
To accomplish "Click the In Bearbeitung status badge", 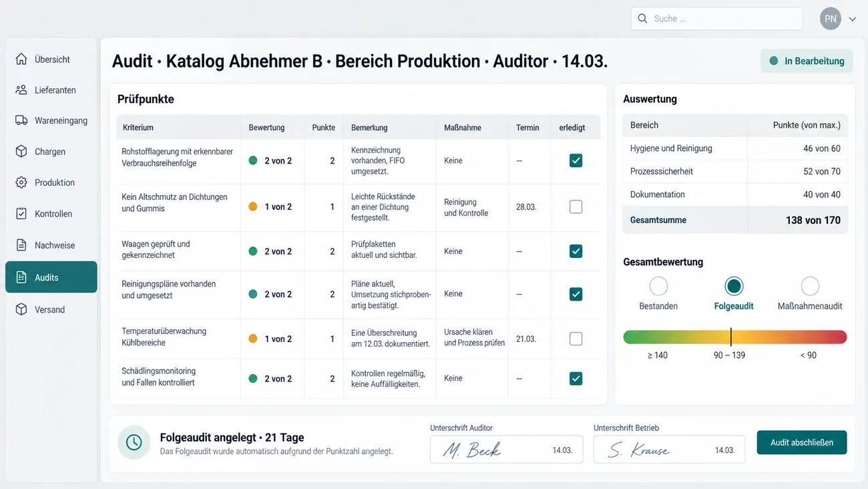I will (807, 61).
